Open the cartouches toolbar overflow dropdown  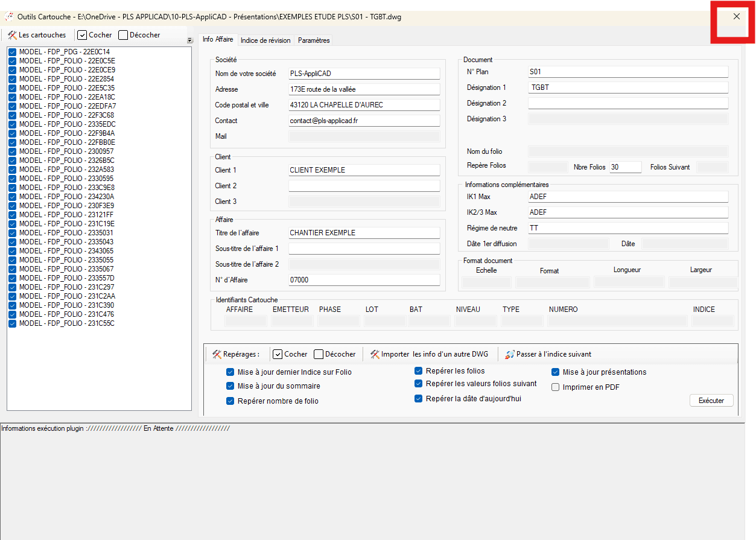[189, 40]
